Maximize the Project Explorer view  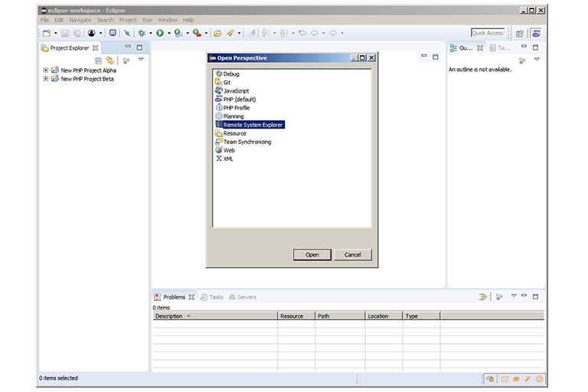click(139, 47)
